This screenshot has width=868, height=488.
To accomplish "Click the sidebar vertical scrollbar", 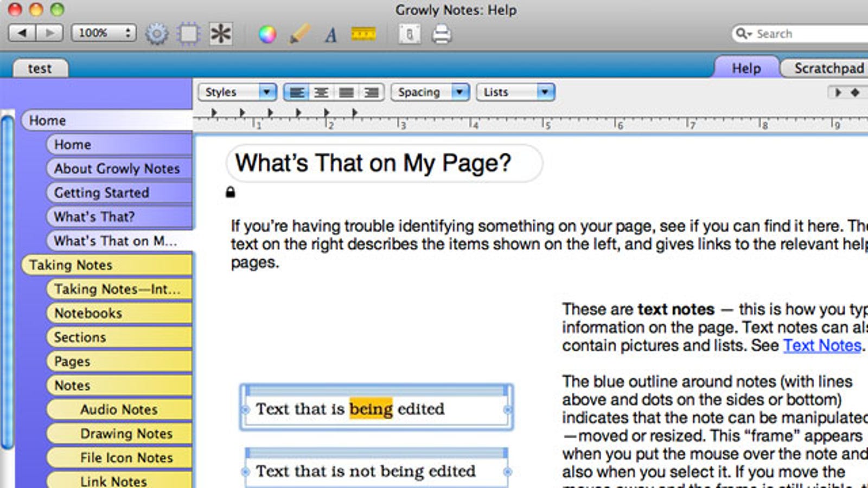I will click(x=8, y=282).
